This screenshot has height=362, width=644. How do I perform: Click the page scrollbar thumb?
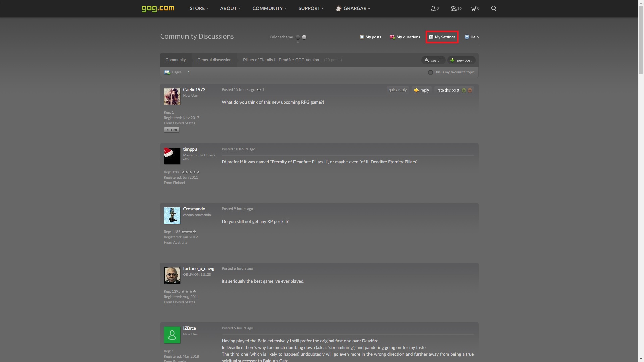coord(641,40)
